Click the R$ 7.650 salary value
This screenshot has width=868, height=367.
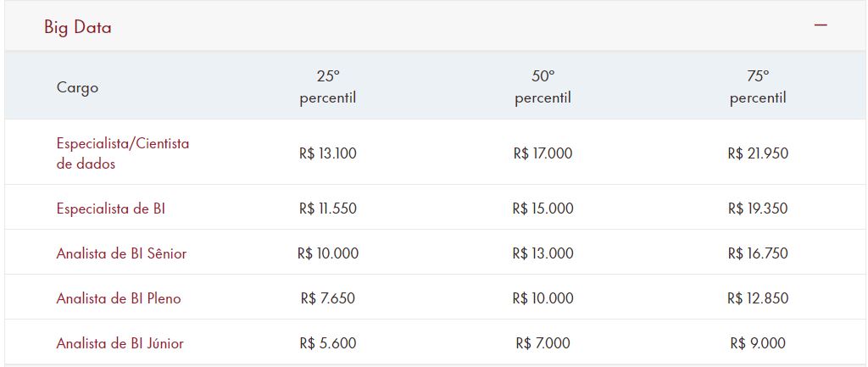[328, 298]
